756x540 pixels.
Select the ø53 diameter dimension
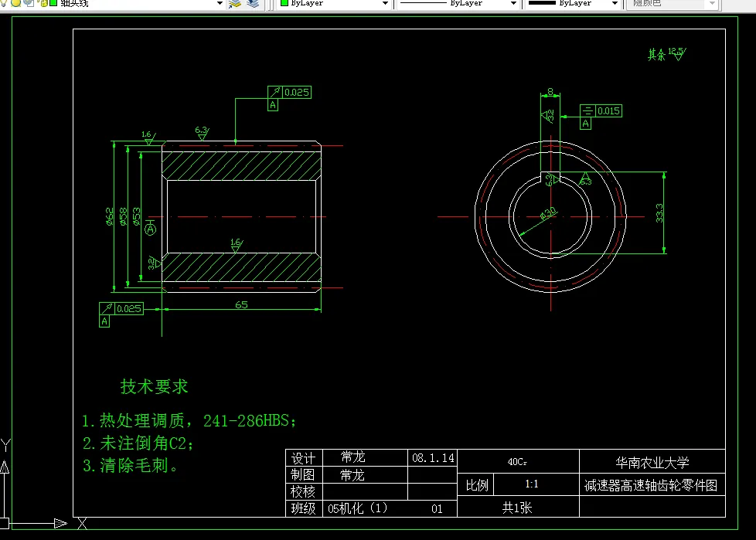pyautogui.click(x=137, y=216)
